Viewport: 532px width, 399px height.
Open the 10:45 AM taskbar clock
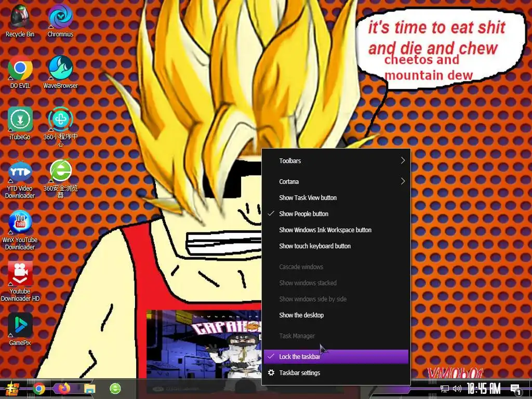pyautogui.click(x=484, y=389)
